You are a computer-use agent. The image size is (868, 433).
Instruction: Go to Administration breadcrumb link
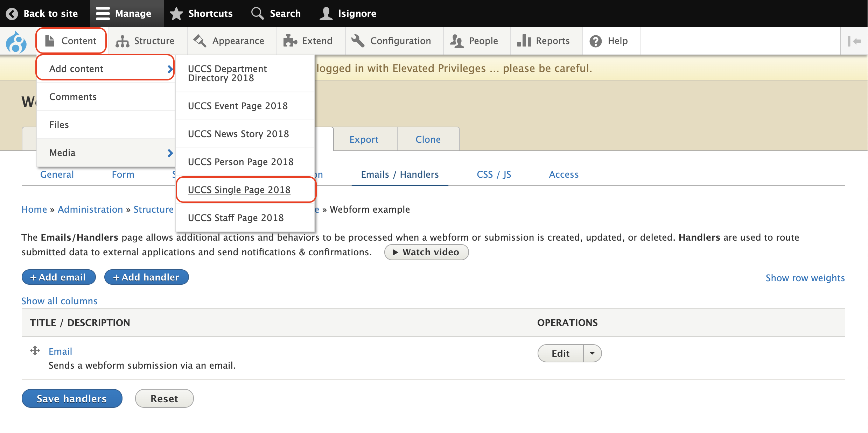90,210
